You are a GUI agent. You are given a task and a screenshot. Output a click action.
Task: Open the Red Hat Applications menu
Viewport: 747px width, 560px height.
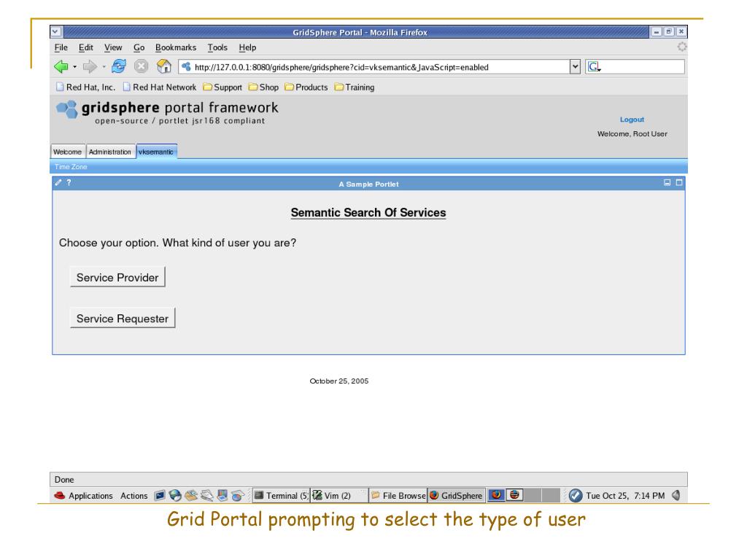pos(85,496)
